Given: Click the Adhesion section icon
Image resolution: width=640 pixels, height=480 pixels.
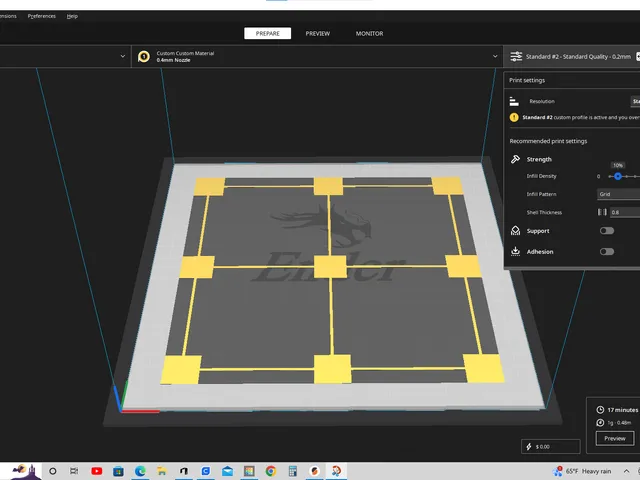Looking at the screenshot, I should [515, 251].
